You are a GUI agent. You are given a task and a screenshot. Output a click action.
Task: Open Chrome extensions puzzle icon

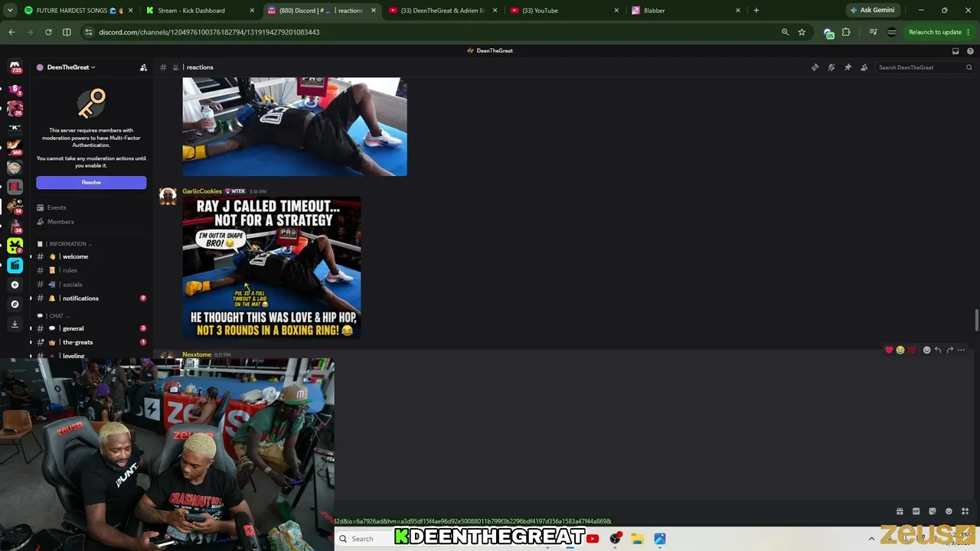(846, 32)
